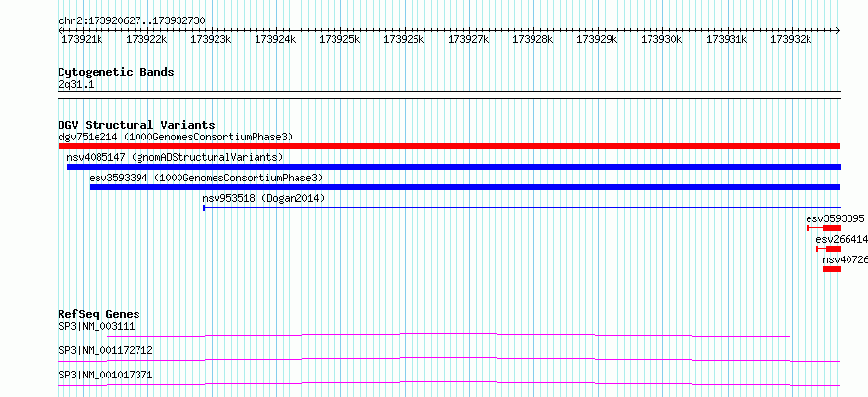Click the 173929k ruler tick label

pyautogui.click(x=597, y=40)
